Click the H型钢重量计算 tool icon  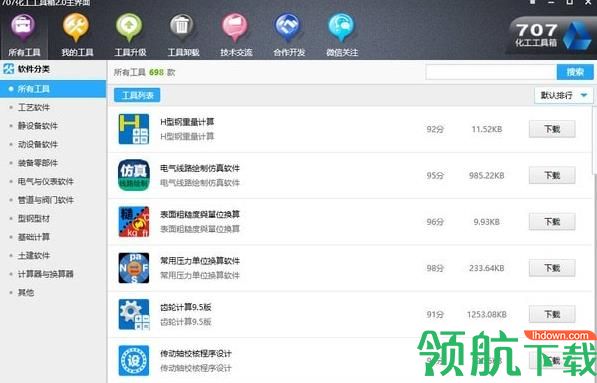[x=134, y=129]
